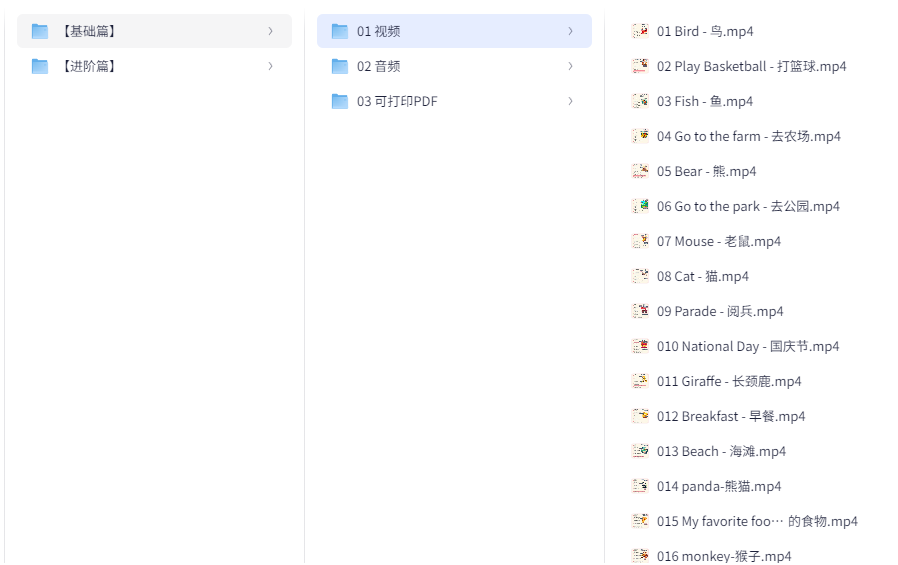Select file name 05 Bear - 熊.mp4

click(x=707, y=171)
